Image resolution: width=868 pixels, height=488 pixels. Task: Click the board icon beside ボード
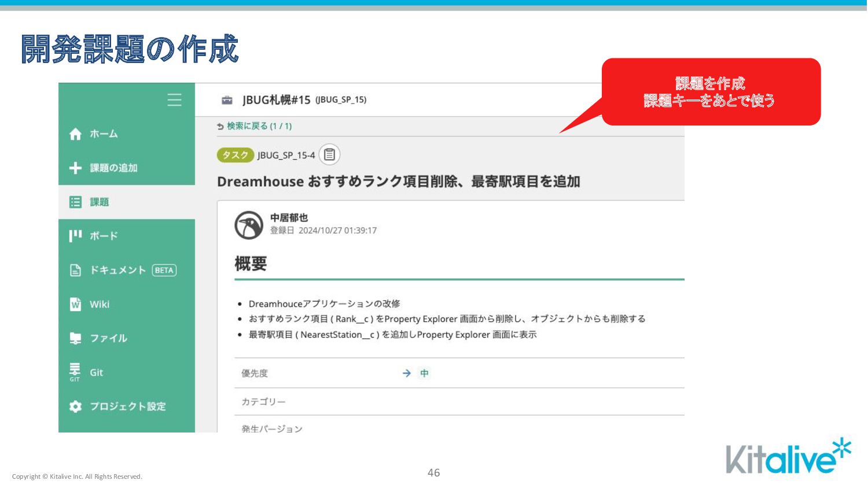point(75,235)
